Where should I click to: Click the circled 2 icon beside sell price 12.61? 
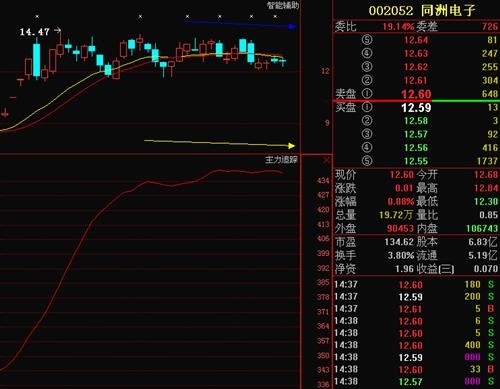(x=367, y=80)
